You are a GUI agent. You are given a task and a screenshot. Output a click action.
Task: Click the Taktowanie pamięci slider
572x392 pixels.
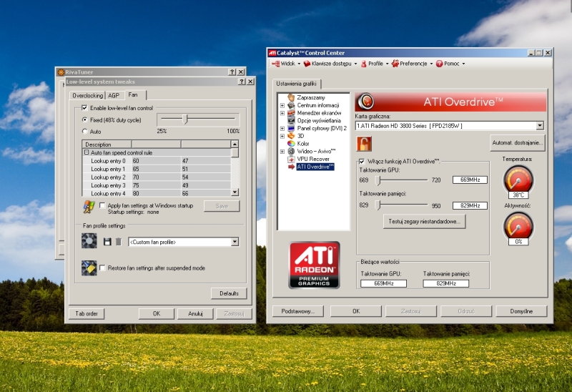coord(378,205)
